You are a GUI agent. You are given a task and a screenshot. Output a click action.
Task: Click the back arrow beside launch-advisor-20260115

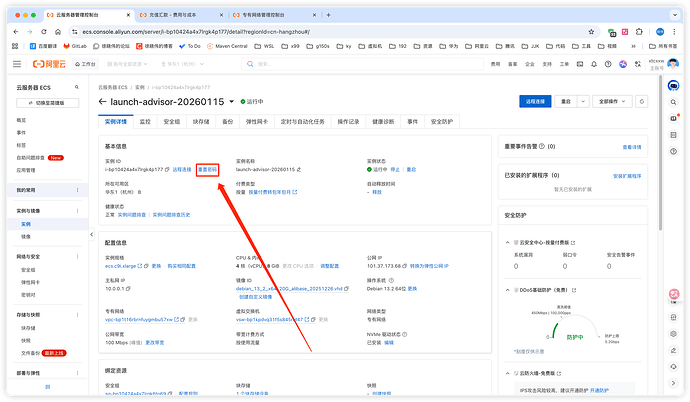pyautogui.click(x=103, y=102)
